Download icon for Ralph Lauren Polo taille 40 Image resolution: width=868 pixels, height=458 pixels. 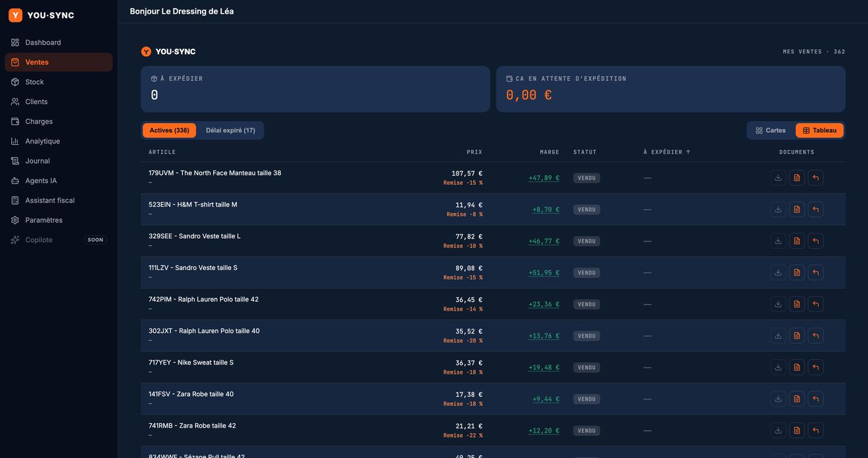(x=778, y=336)
